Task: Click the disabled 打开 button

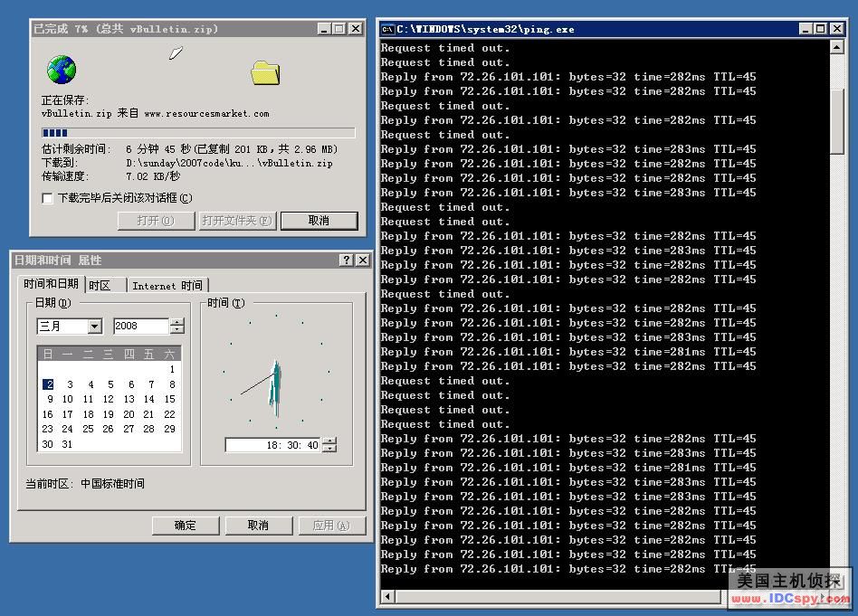Action: click(156, 221)
